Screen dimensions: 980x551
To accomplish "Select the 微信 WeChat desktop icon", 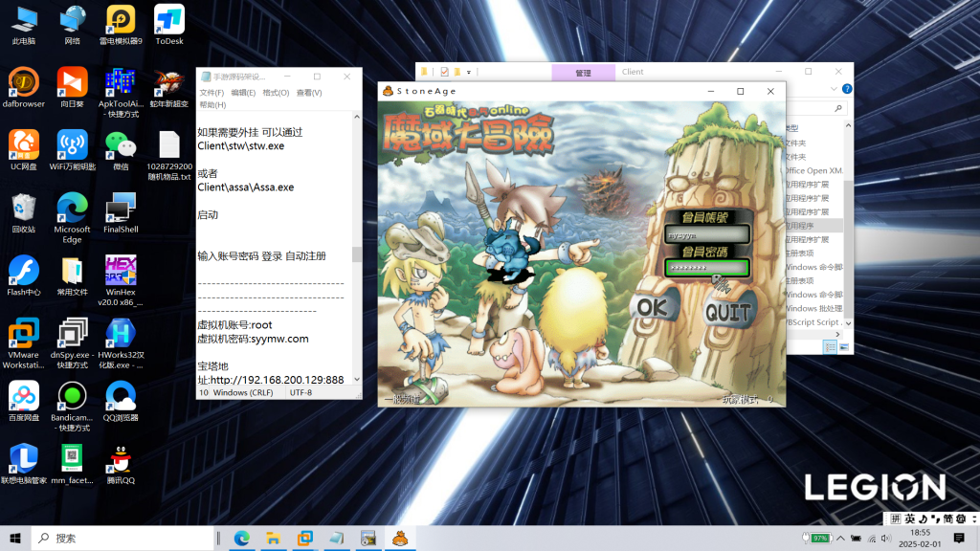I will [121, 149].
